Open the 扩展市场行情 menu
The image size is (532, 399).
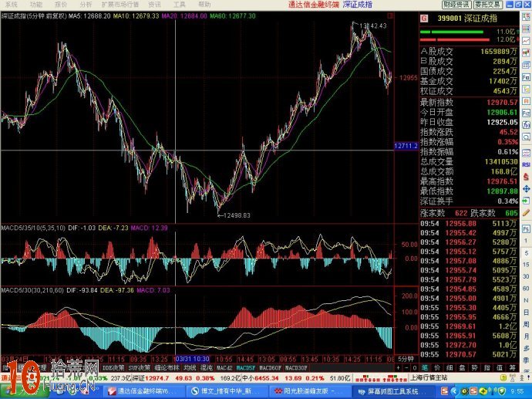click(120, 5)
